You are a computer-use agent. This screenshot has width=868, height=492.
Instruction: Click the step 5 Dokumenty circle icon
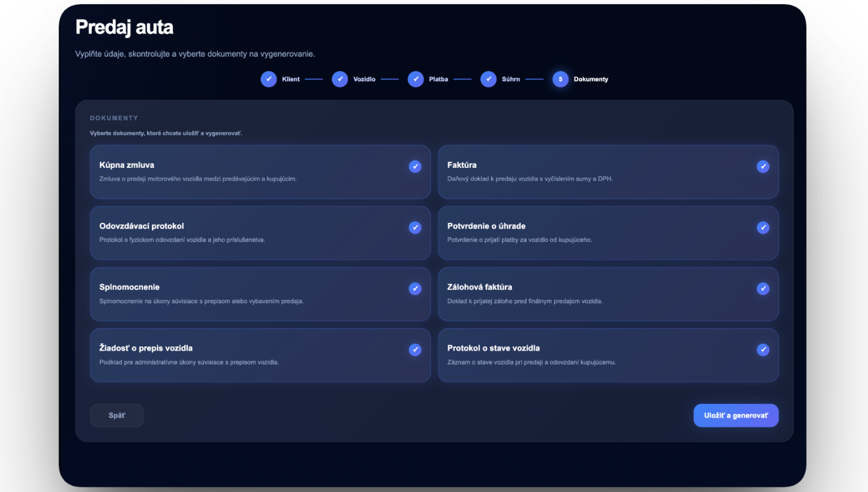click(x=560, y=79)
